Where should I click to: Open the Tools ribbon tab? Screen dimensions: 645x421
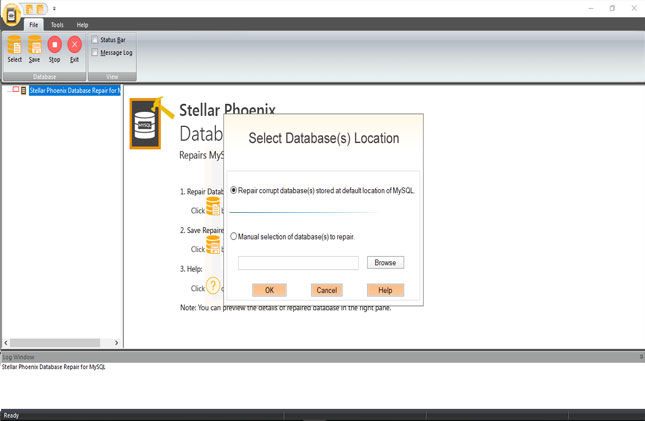tap(57, 25)
